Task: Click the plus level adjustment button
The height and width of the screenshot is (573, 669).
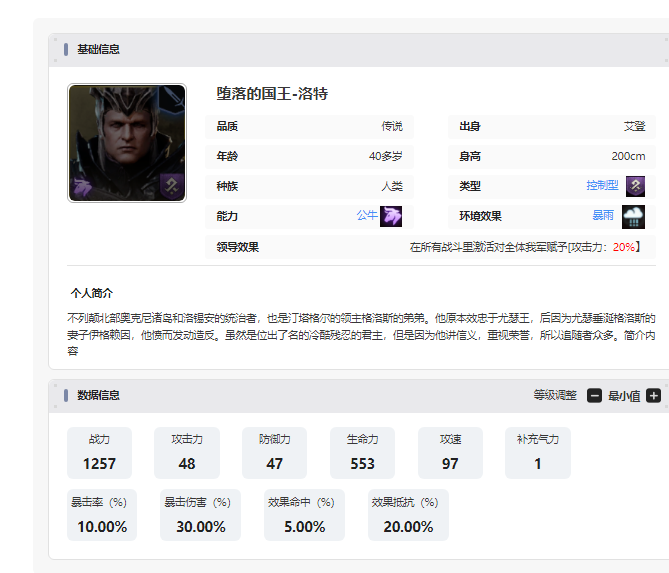Action: click(653, 396)
